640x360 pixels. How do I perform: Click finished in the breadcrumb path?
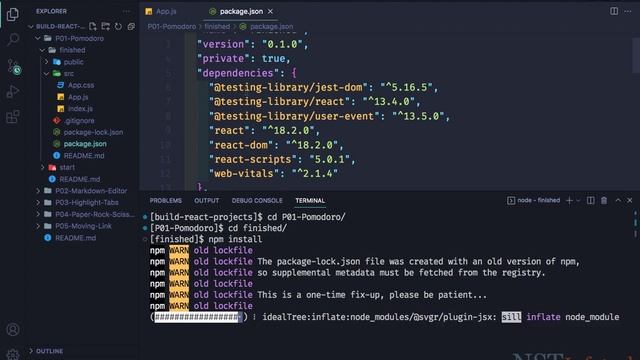coord(217,27)
